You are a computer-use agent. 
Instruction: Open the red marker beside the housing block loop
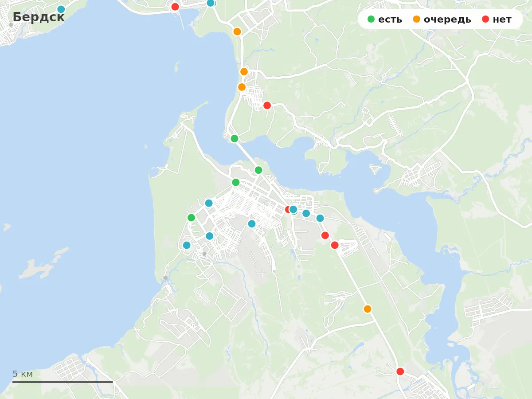[x=335, y=245]
